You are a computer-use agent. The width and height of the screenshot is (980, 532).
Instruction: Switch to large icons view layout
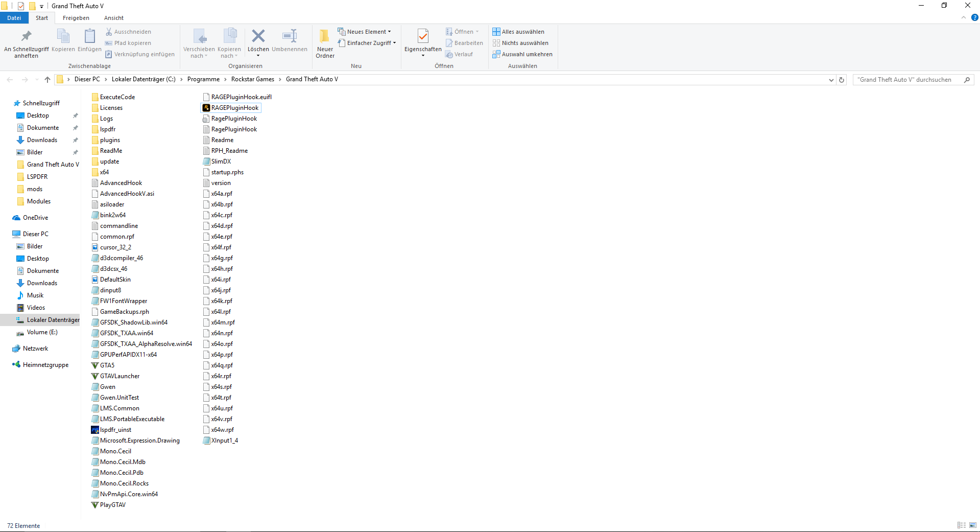tap(973, 525)
